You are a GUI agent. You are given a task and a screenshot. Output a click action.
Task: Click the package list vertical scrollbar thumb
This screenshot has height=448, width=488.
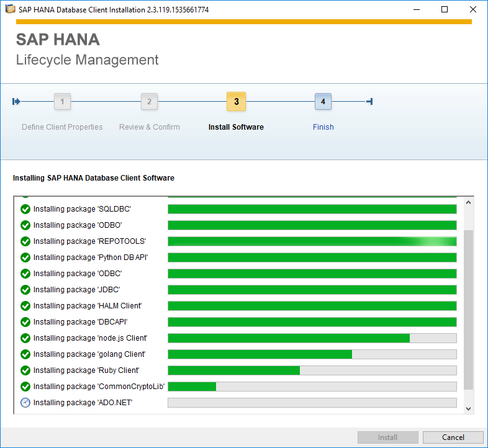click(x=468, y=310)
